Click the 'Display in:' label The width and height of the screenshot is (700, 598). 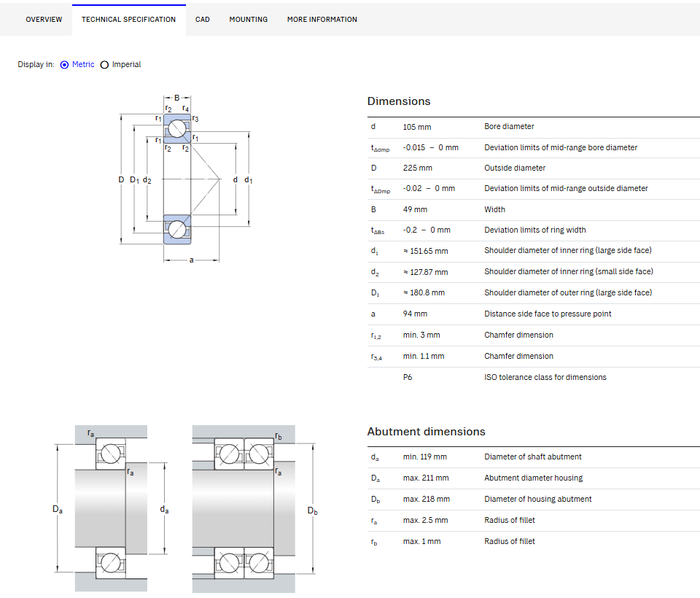click(36, 64)
